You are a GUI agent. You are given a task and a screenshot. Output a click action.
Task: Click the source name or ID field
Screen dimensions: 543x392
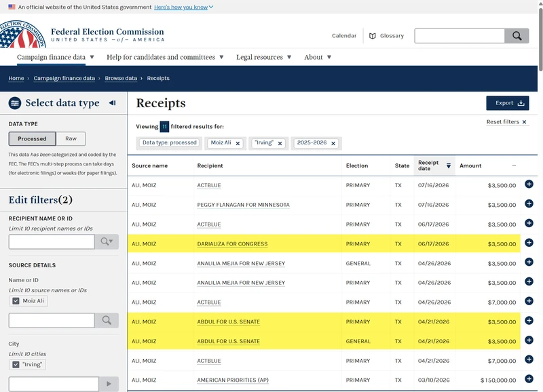(x=52, y=320)
